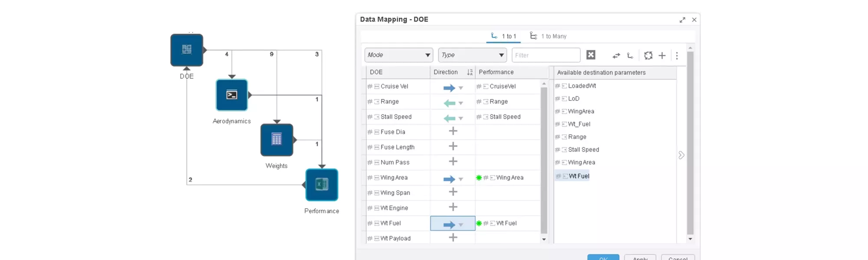Open direction dropdown for Cruise Vel row

click(x=461, y=88)
